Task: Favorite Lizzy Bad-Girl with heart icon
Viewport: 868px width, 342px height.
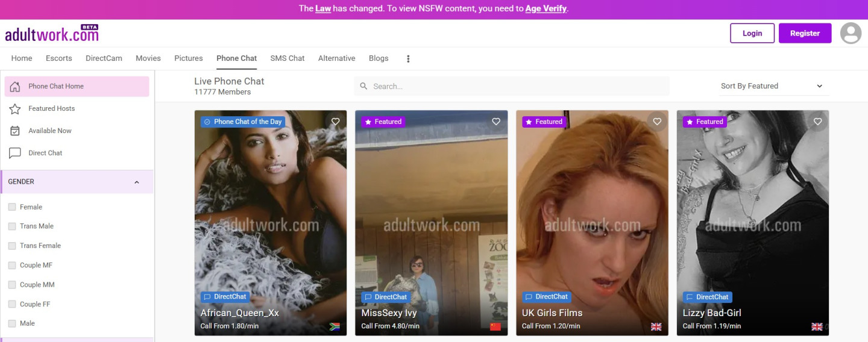Action: pos(817,122)
